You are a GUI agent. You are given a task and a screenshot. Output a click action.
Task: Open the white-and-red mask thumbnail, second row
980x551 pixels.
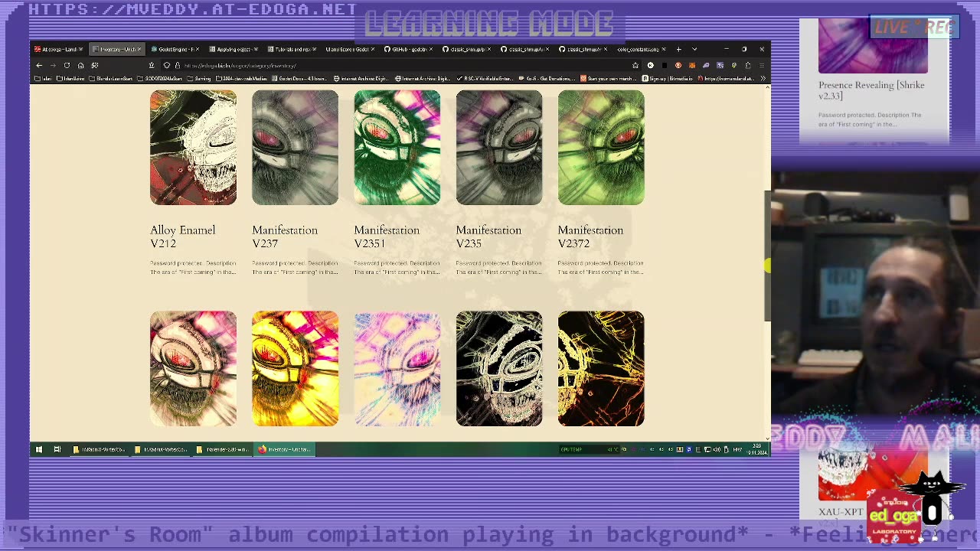click(193, 368)
